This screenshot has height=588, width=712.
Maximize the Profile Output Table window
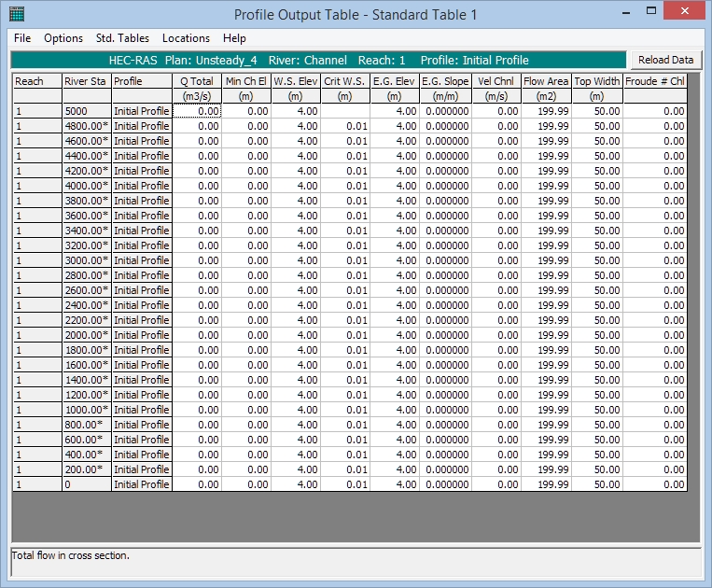(x=651, y=11)
